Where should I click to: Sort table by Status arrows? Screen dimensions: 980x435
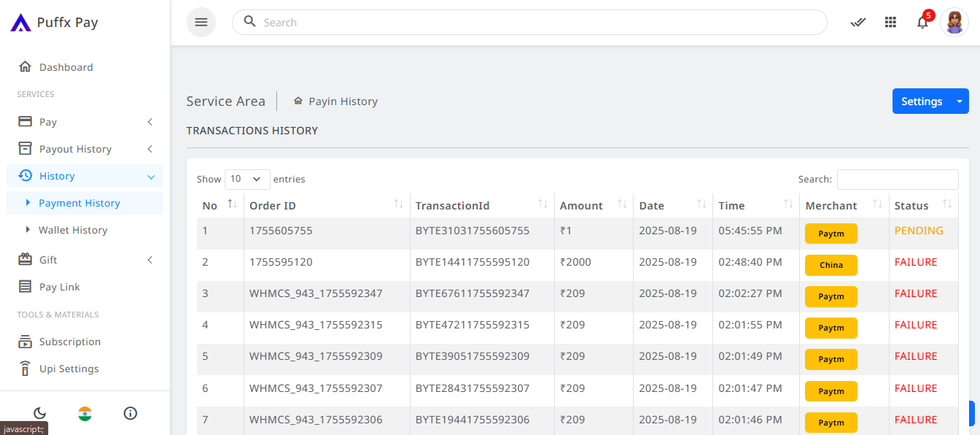[947, 204]
